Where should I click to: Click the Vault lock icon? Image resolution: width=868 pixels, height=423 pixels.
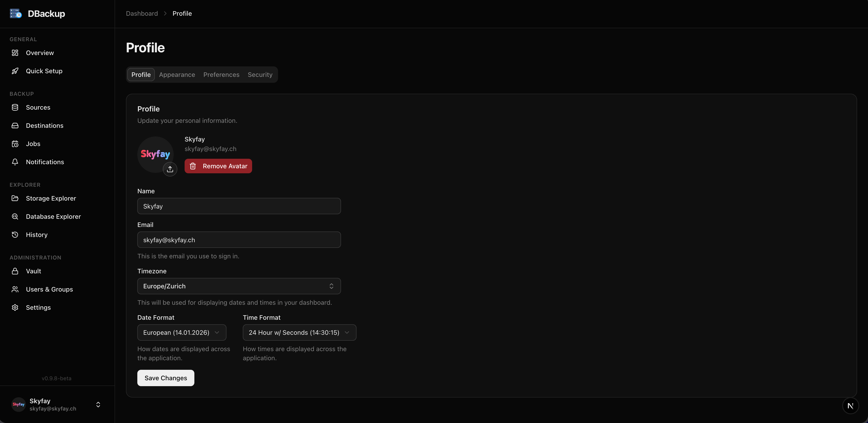[15, 271]
